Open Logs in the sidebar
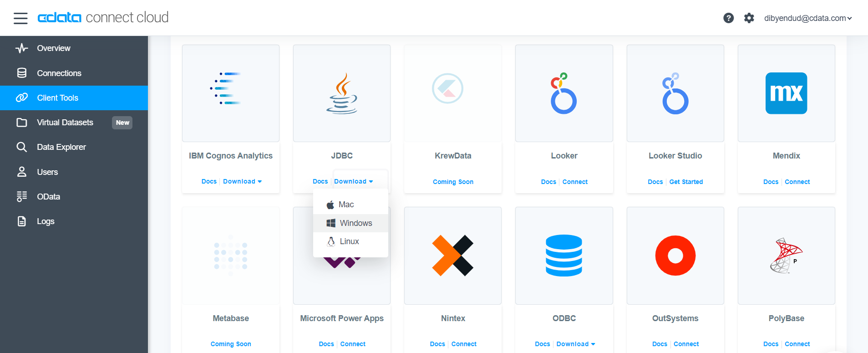Image resolution: width=868 pixels, height=353 pixels. pos(74,221)
